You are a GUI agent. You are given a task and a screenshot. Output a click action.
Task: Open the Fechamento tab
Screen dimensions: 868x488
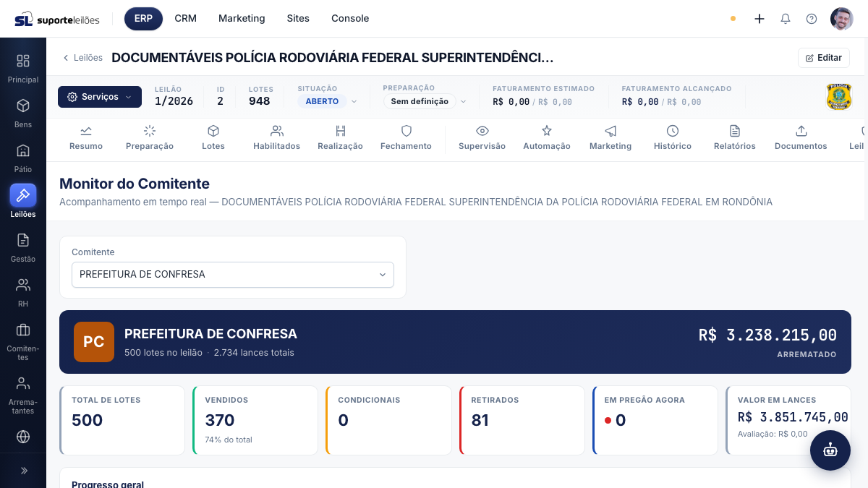tap(406, 138)
